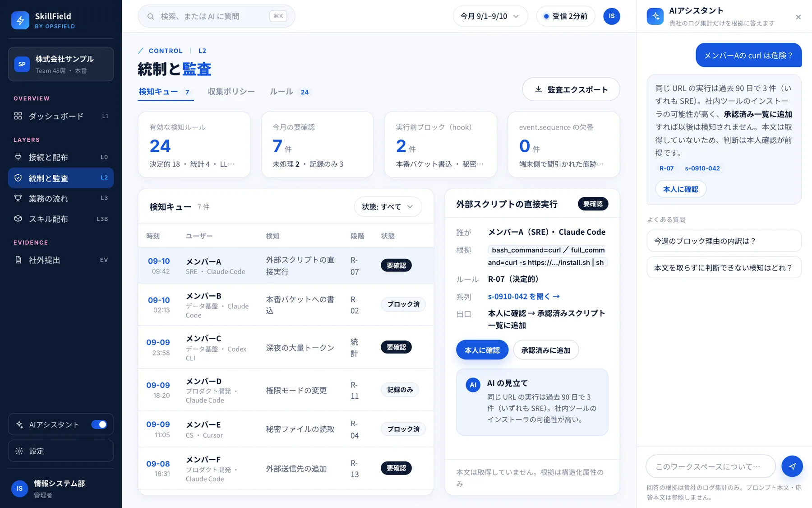Click blue 本人に確認 button in detail panel

point(482,350)
